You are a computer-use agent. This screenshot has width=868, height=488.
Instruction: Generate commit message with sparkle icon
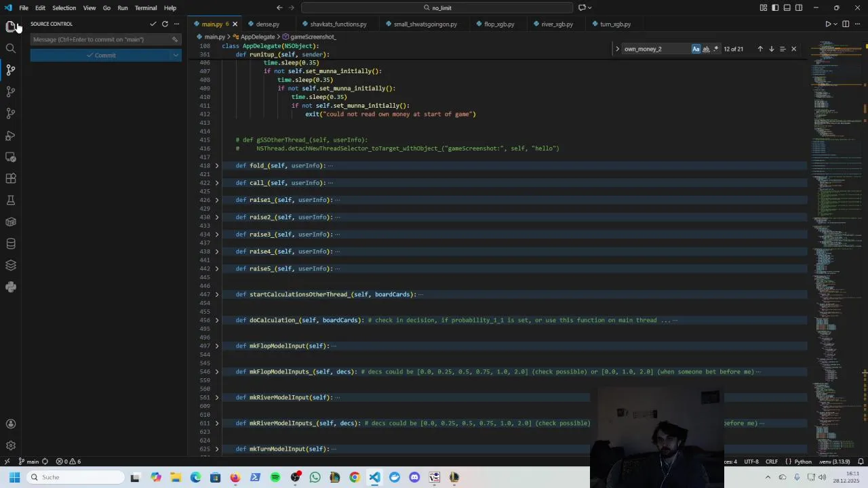click(x=174, y=39)
